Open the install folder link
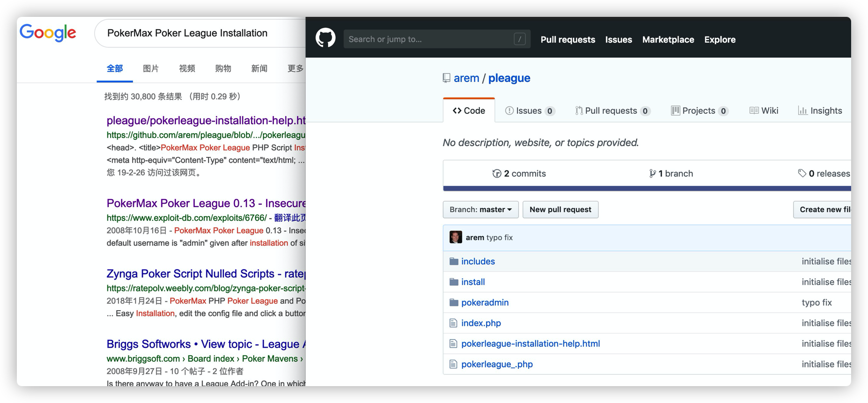 coord(473,282)
